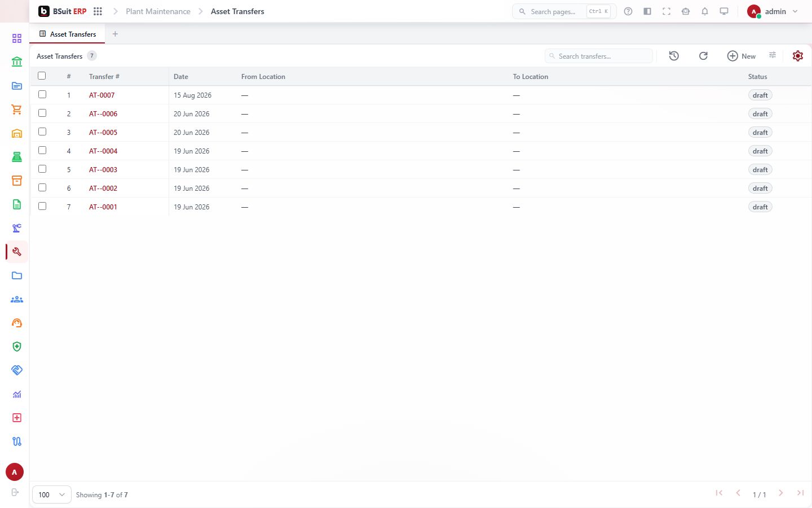This screenshot has height=508, width=812.
Task: Open the red gear settings icon
Action: tap(797, 56)
